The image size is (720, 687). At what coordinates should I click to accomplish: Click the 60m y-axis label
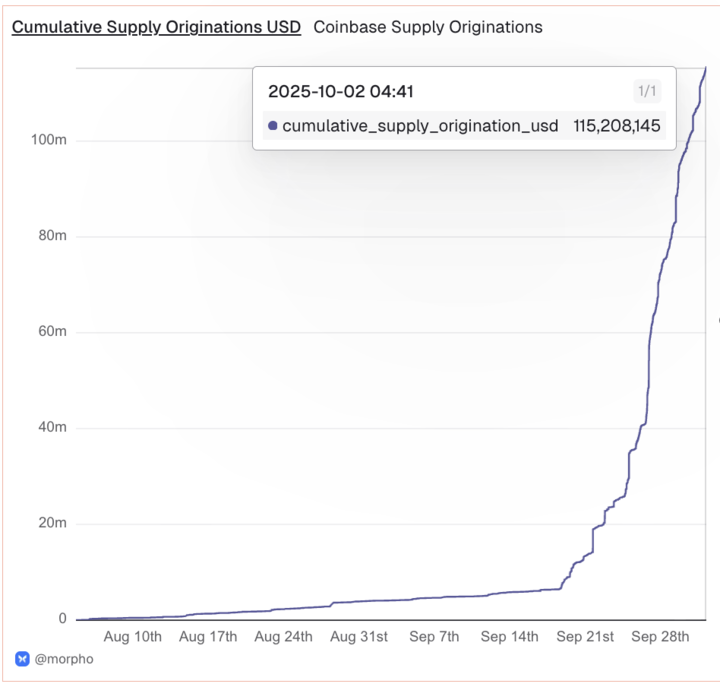[x=52, y=331]
